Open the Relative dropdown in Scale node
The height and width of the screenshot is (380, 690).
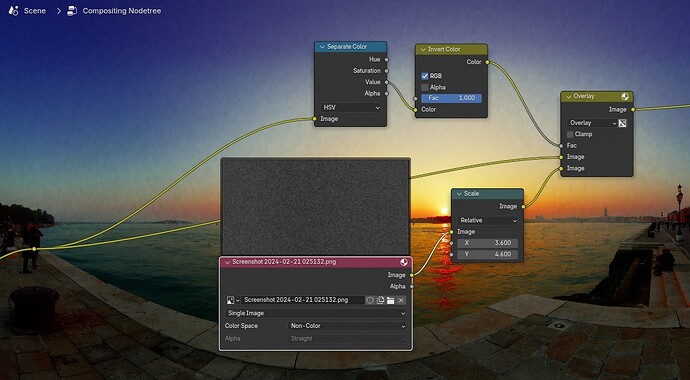[x=488, y=221]
